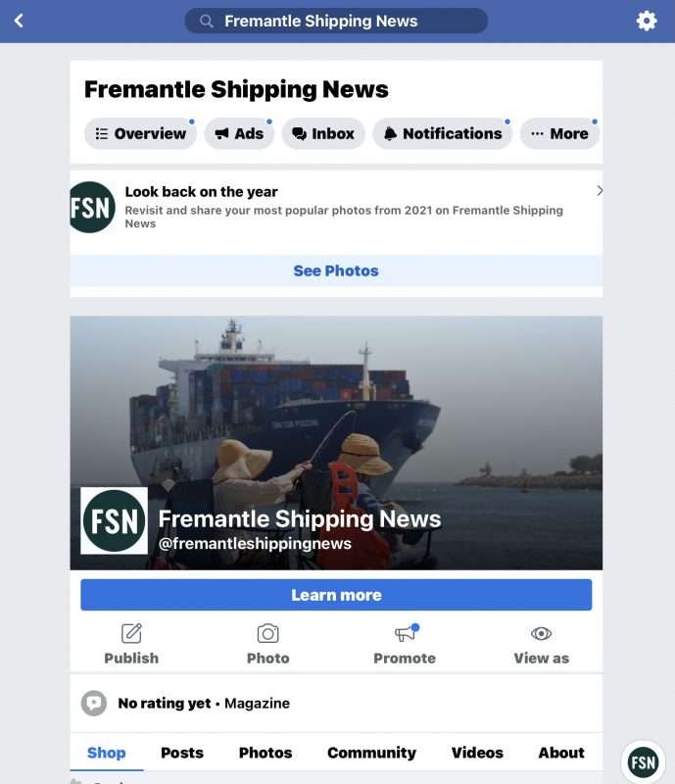Viewport: 675px width, 784px height.
Task: Open the More options pill
Action: coord(559,133)
